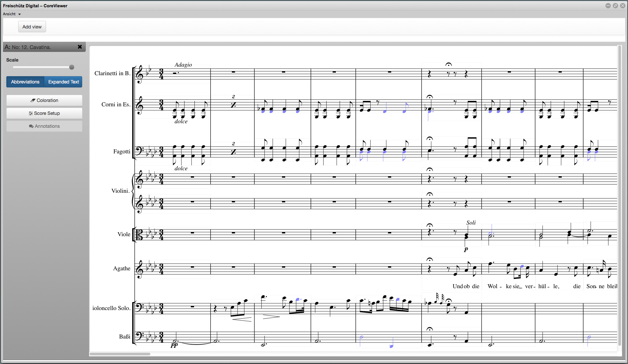Viewport: 628px width, 364px height.
Task: Open the Annotations panel
Action: click(44, 126)
